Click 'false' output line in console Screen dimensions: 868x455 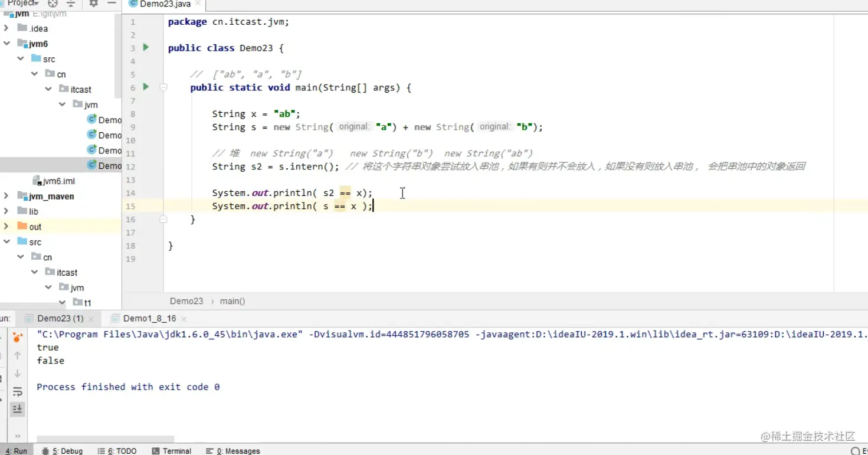51,360
